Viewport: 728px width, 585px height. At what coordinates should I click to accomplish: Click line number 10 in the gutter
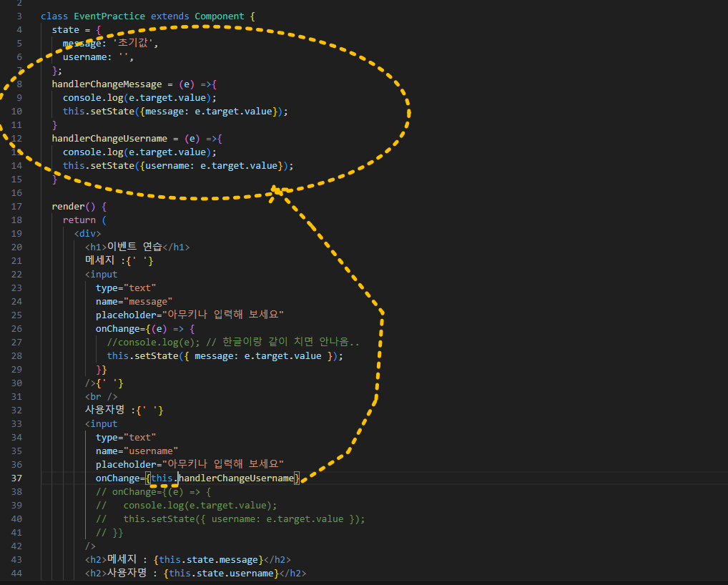coord(16,112)
